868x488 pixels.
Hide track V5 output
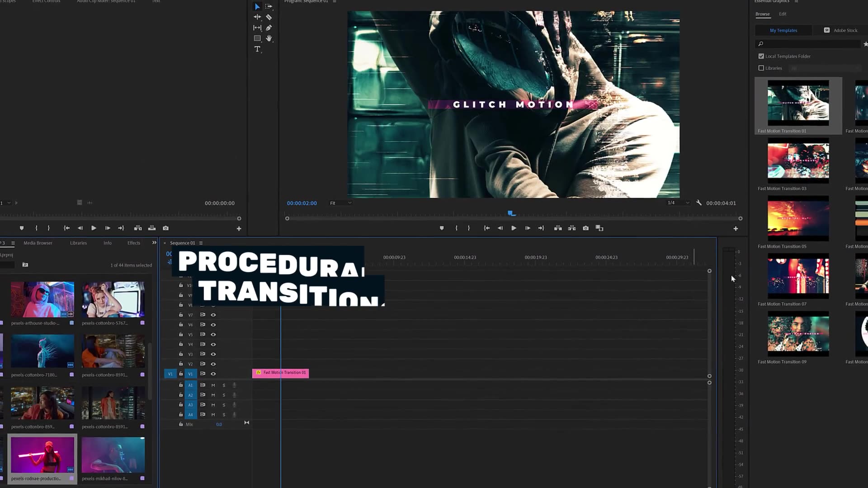pyautogui.click(x=213, y=335)
